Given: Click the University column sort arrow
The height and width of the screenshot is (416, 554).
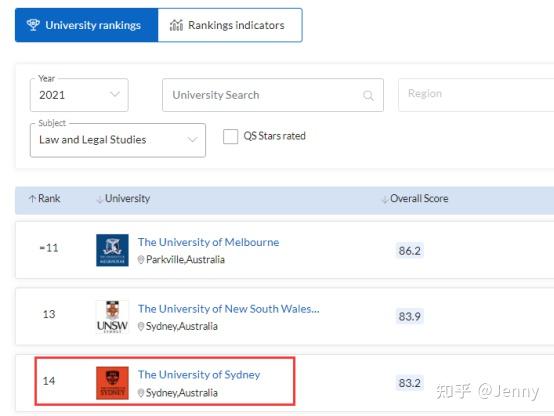Looking at the screenshot, I should (x=100, y=199).
